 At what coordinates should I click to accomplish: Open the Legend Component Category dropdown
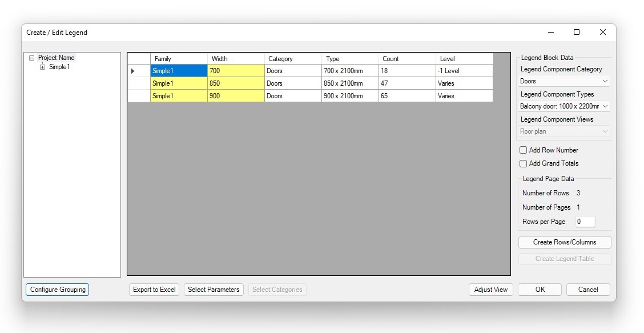pos(564,81)
